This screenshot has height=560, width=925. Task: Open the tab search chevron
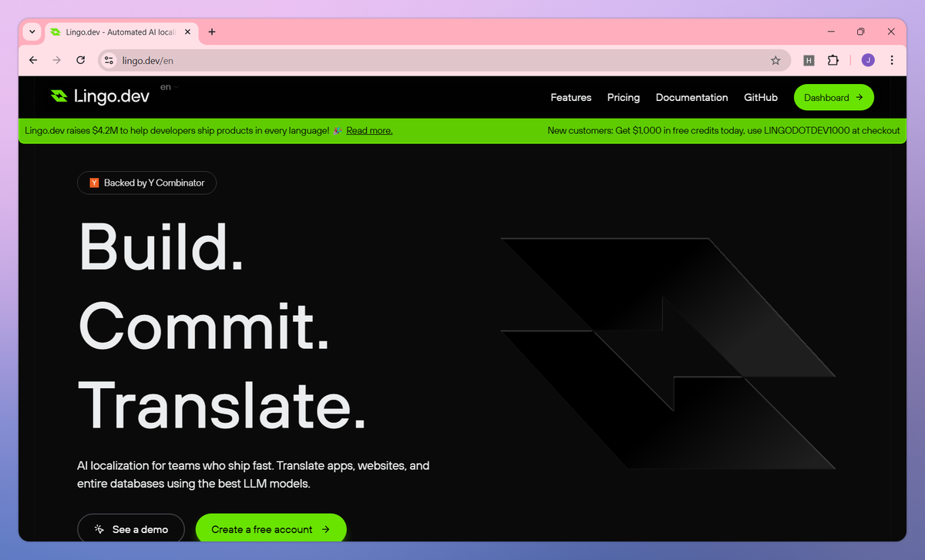pos(31,32)
